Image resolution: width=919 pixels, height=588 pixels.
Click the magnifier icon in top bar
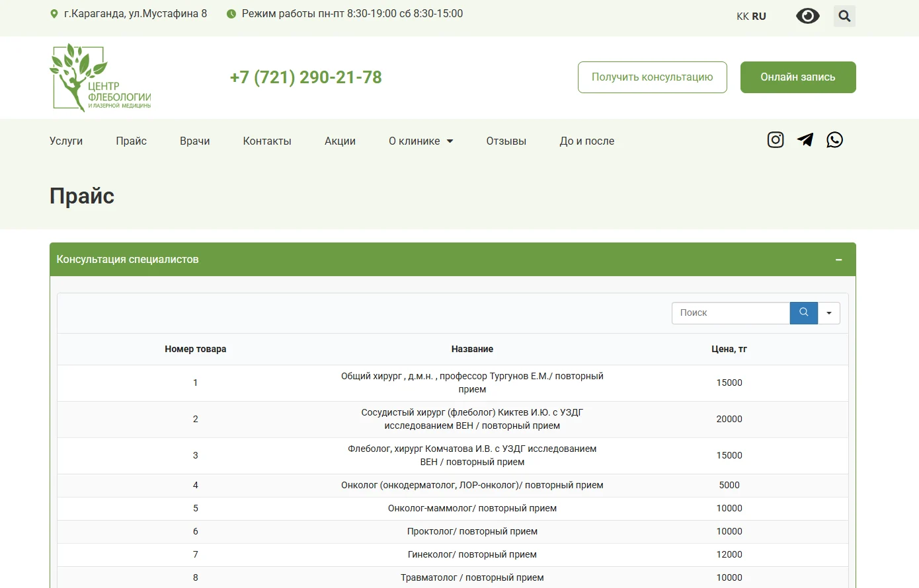point(844,16)
